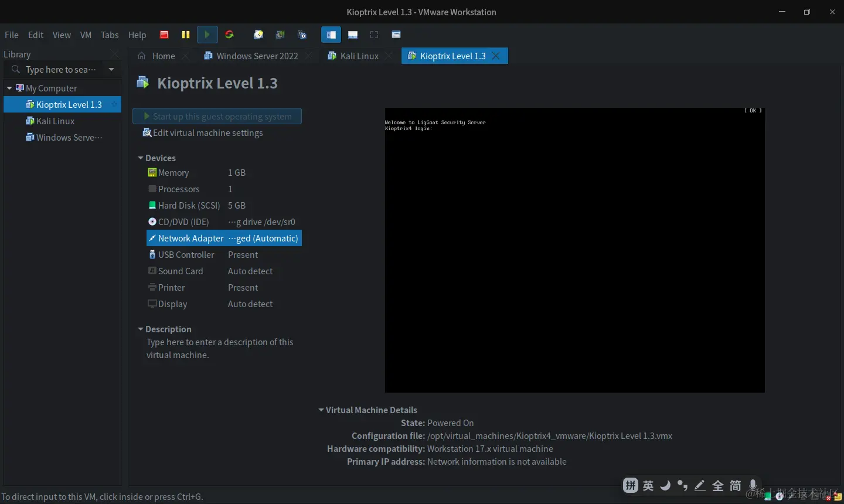
Task: Select the microphone icon on the input bar
Action: [x=753, y=485]
